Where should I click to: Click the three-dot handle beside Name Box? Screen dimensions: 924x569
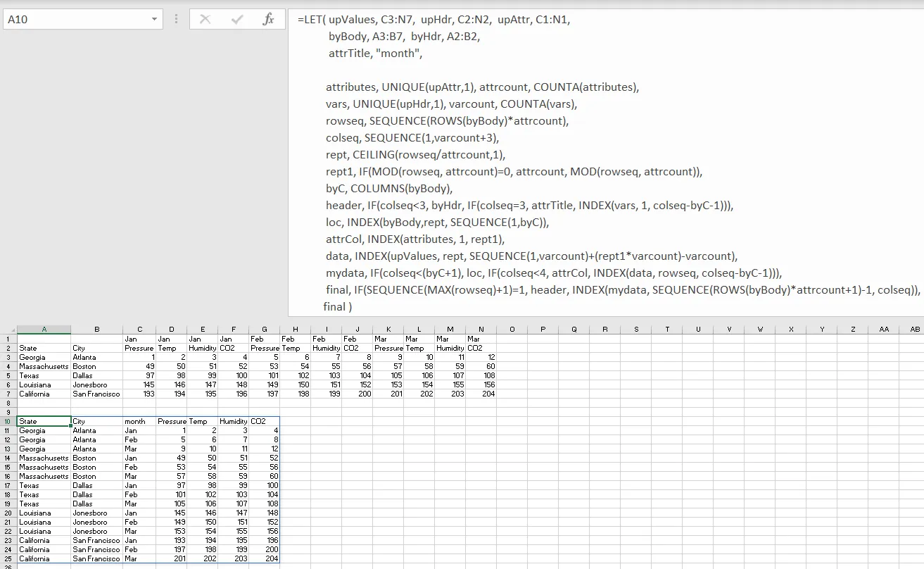click(x=176, y=20)
